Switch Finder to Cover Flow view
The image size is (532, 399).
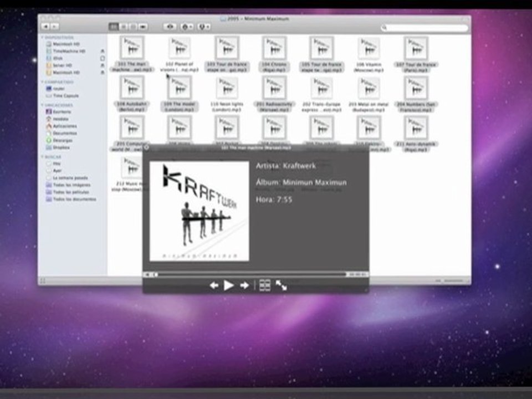click(x=143, y=27)
